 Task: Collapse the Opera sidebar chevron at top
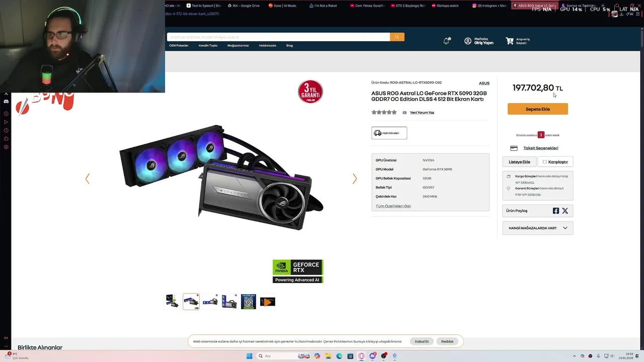6,94
